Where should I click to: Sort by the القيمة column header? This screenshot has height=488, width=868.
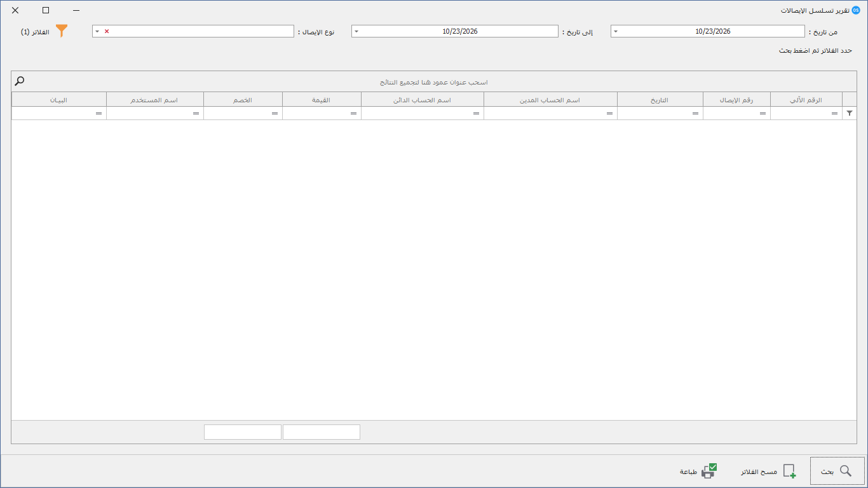pyautogui.click(x=322, y=99)
